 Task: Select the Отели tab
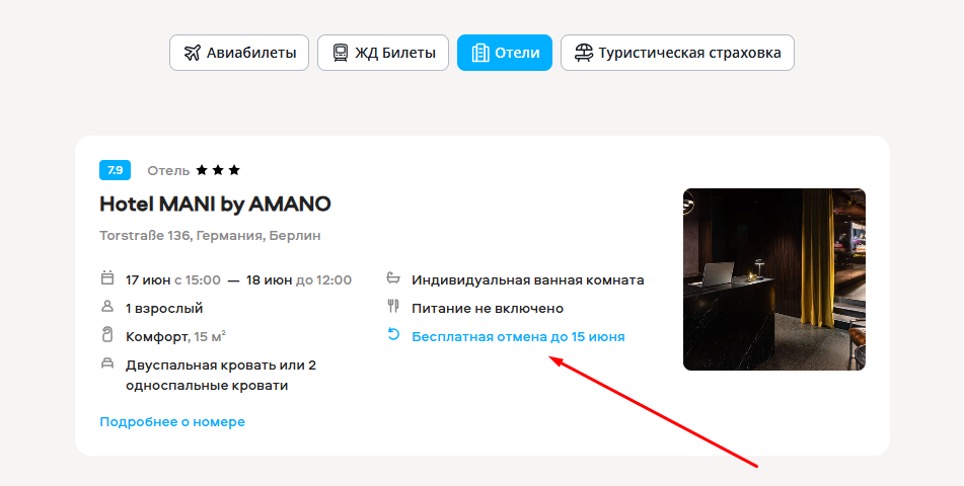(x=505, y=53)
